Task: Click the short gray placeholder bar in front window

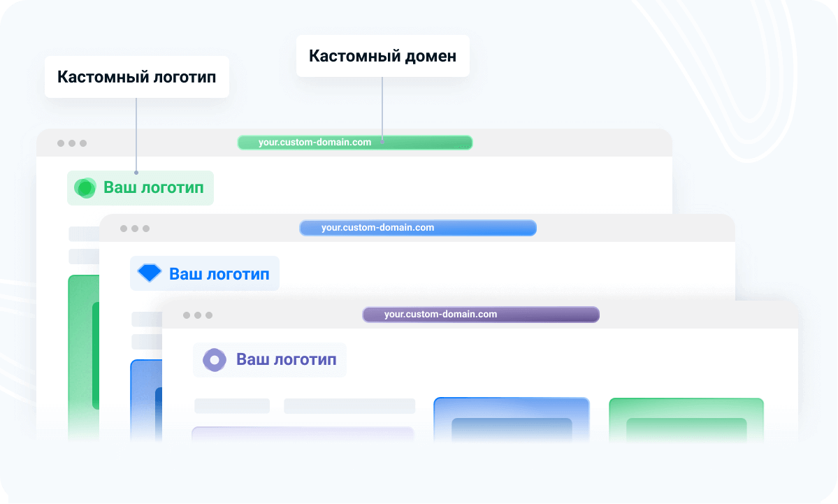Action: (x=232, y=406)
